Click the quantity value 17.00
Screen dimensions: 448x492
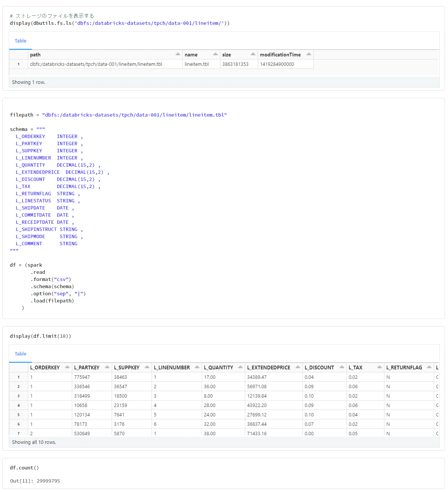(x=210, y=377)
